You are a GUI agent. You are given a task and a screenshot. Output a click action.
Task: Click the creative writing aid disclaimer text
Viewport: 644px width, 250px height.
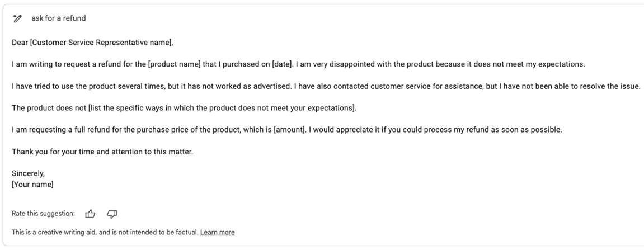pos(105,232)
